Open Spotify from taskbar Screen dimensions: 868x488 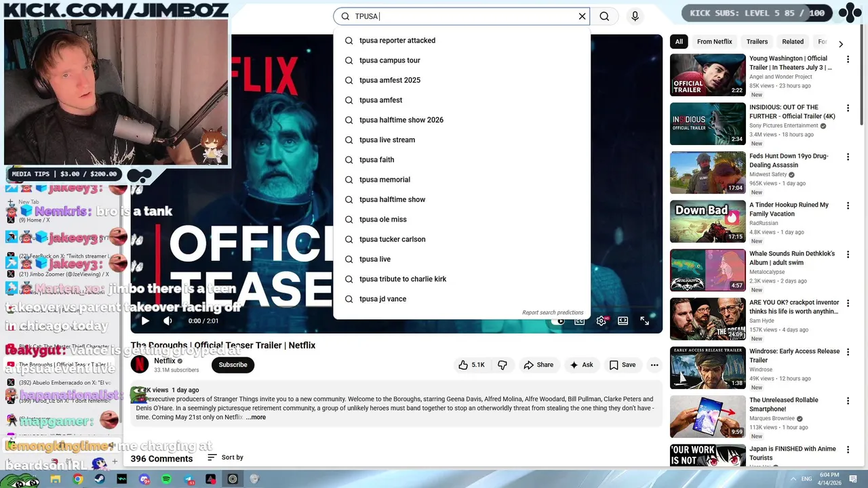(166, 479)
